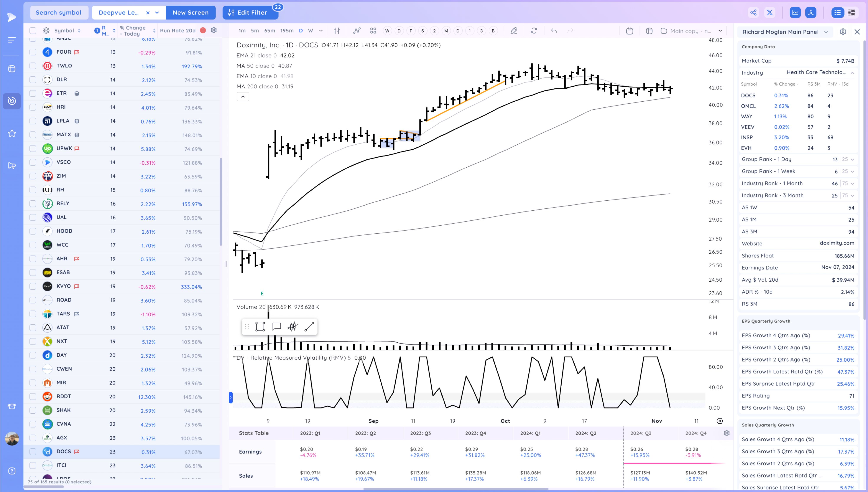The height and width of the screenshot is (492, 868).
Task: Click the X (Twitter) share icon
Action: (770, 13)
